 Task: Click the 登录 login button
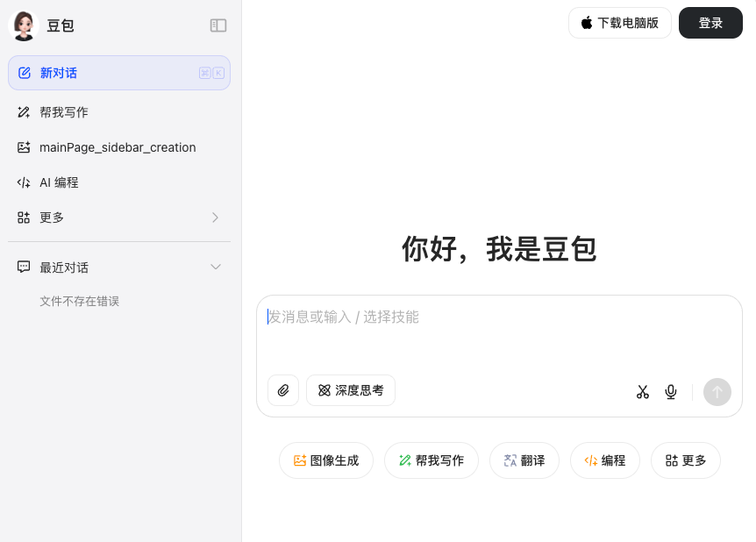[x=710, y=23]
